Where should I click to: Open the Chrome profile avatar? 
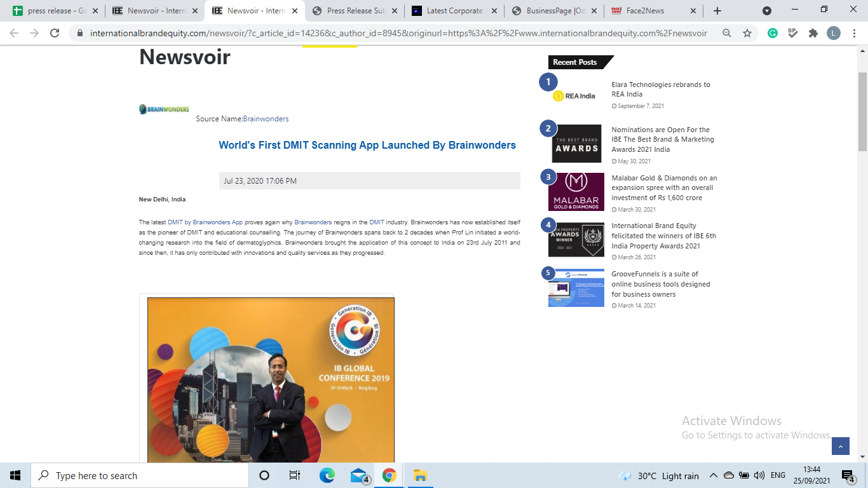[834, 33]
